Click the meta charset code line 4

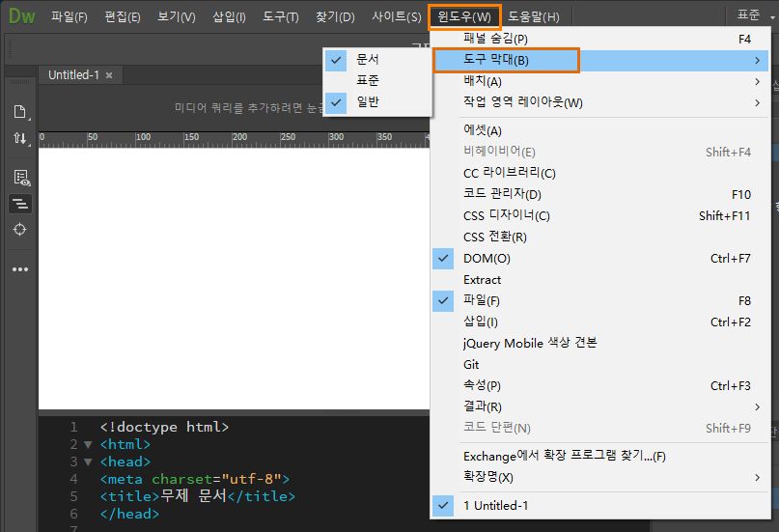(195, 479)
